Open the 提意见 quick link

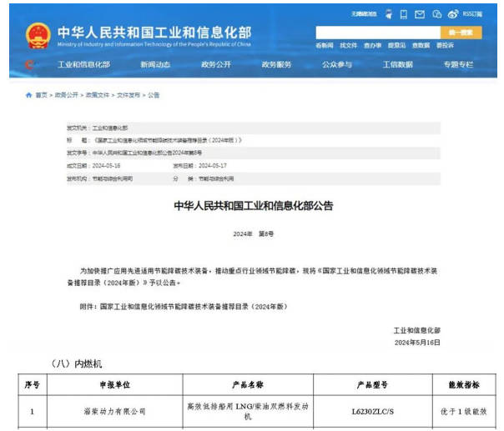pyautogui.click(x=396, y=45)
